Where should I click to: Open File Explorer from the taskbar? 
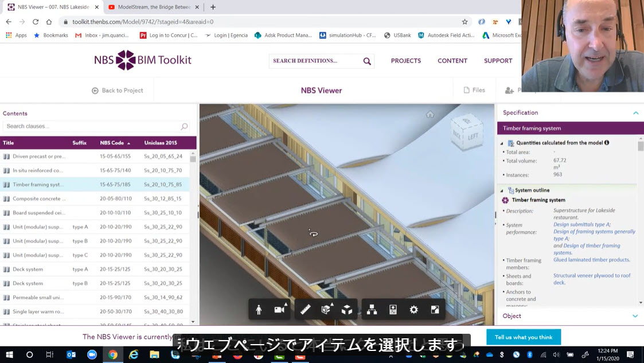(154, 355)
